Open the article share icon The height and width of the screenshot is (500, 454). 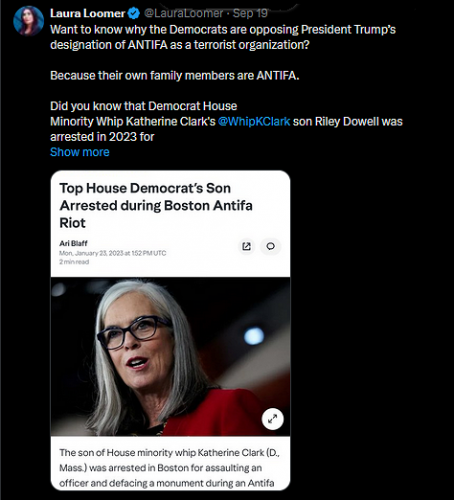coord(246,246)
